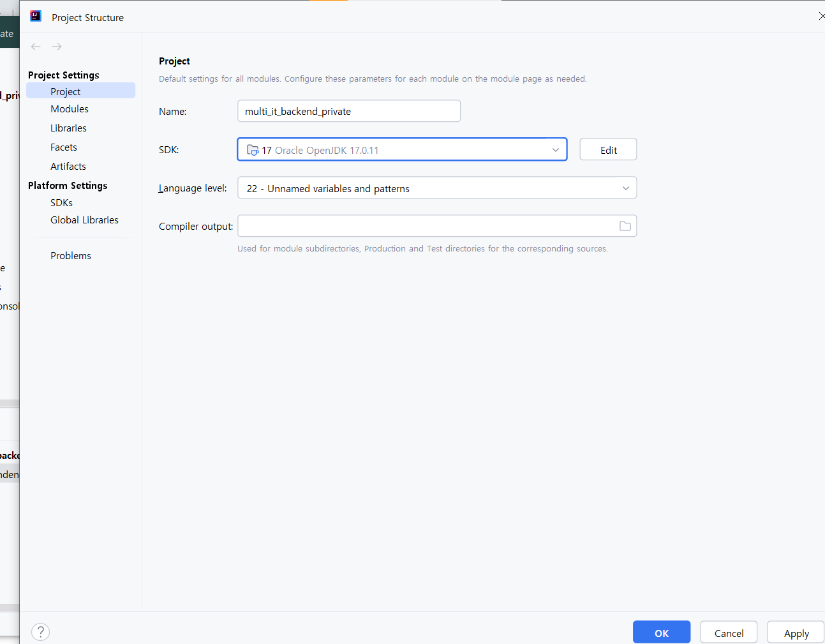
Task: Select Project in the settings sidebar
Action: click(x=66, y=91)
